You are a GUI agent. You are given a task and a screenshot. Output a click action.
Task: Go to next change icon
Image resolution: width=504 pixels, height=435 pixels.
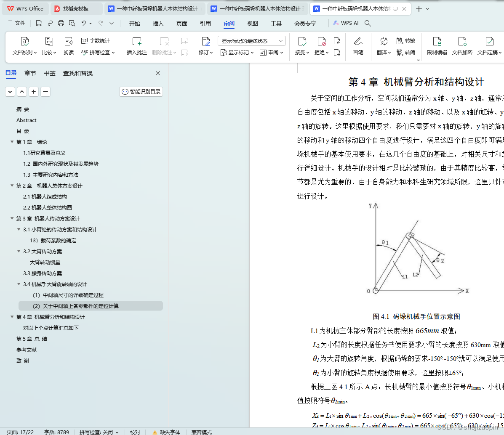[337, 52]
